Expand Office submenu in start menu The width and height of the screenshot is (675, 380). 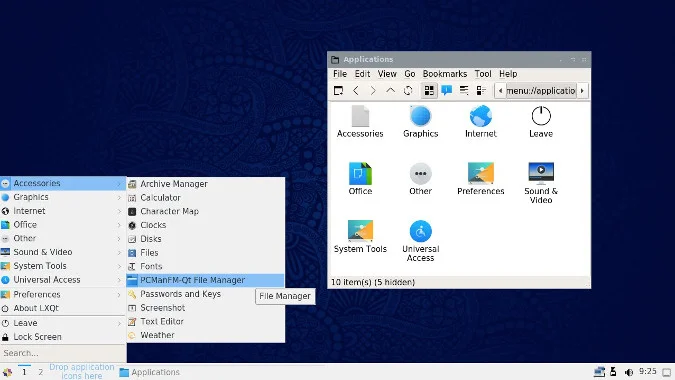62,225
